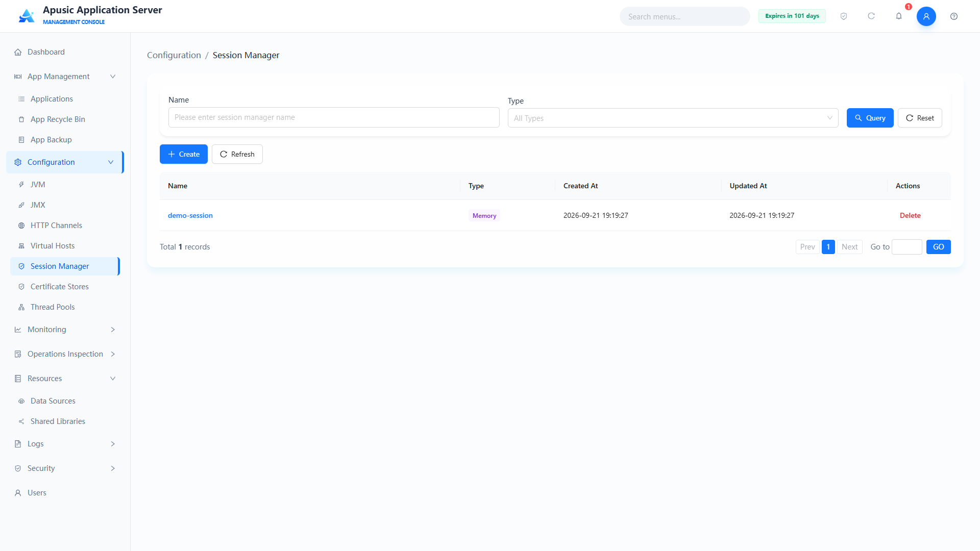Image resolution: width=980 pixels, height=551 pixels.
Task: Focus the Search menus field
Action: pyautogui.click(x=685, y=16)
